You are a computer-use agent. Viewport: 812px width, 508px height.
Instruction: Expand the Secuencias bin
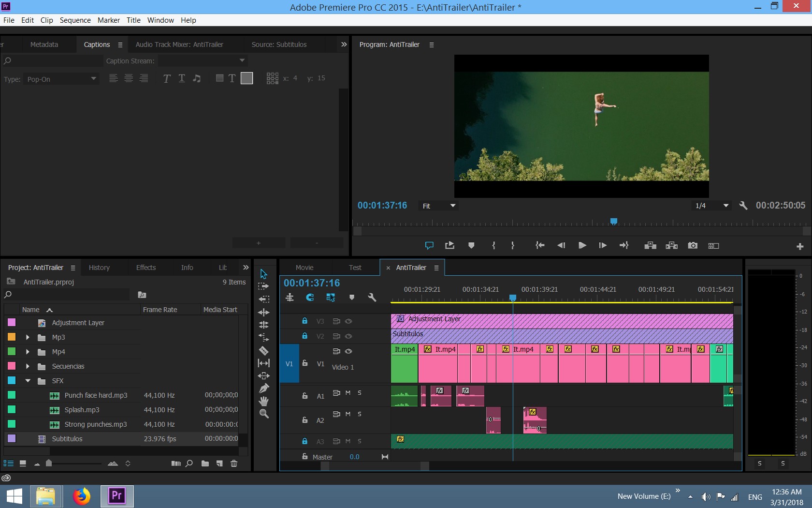coord(28,366)
